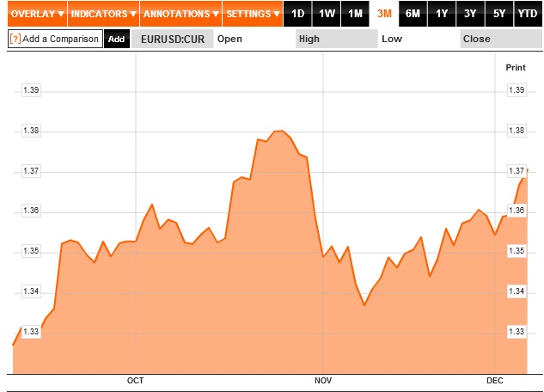Viewport: 544px width, 392px height.
Task: Click the NOV marker on time axis
Action: (323, 381)
